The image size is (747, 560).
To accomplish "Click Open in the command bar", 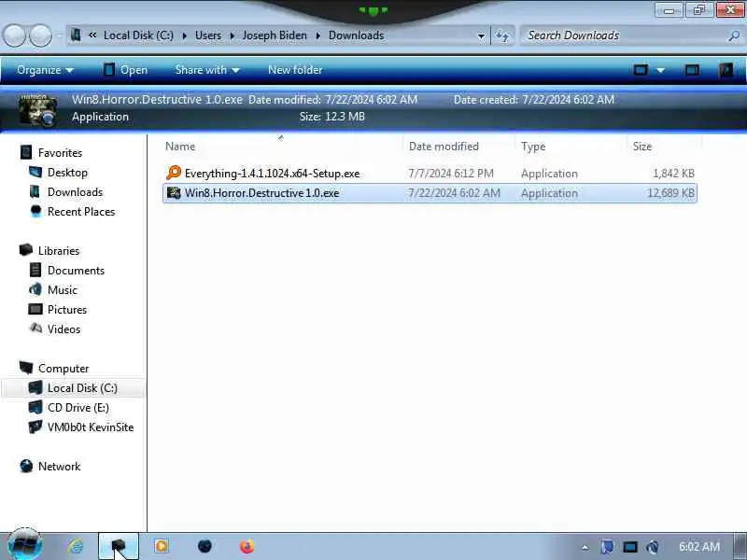I will click(126, 70).
